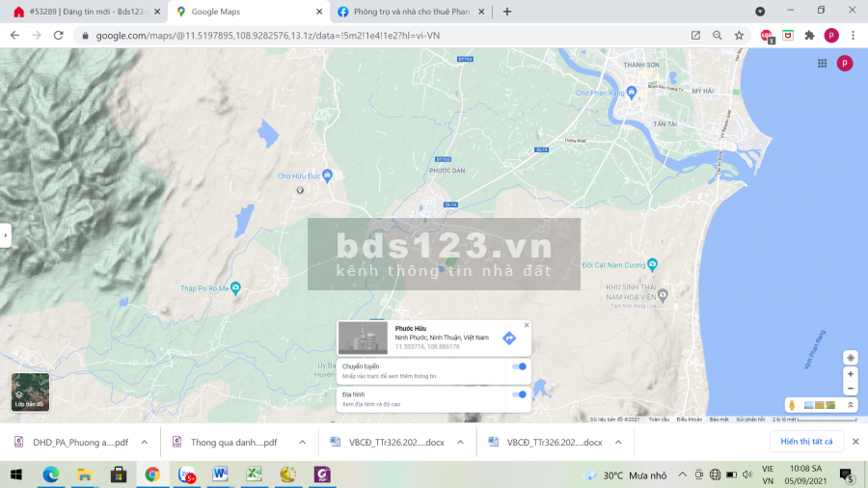Open the Adblock extension icon
The height and width of the screenshot is (488, 868).
point(767,36)
